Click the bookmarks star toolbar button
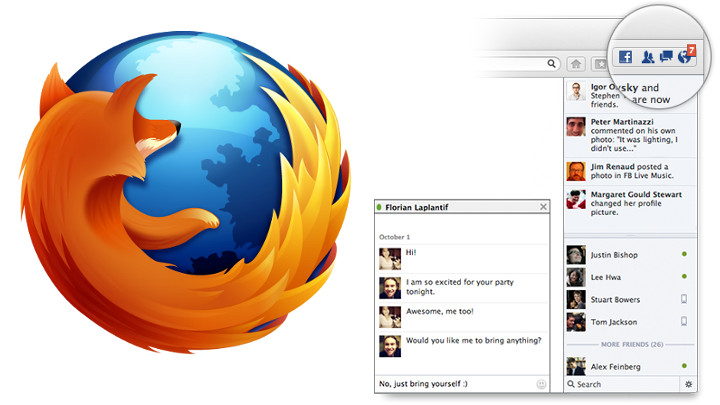This screenshot has width=720, height=405. coord(600,64)
